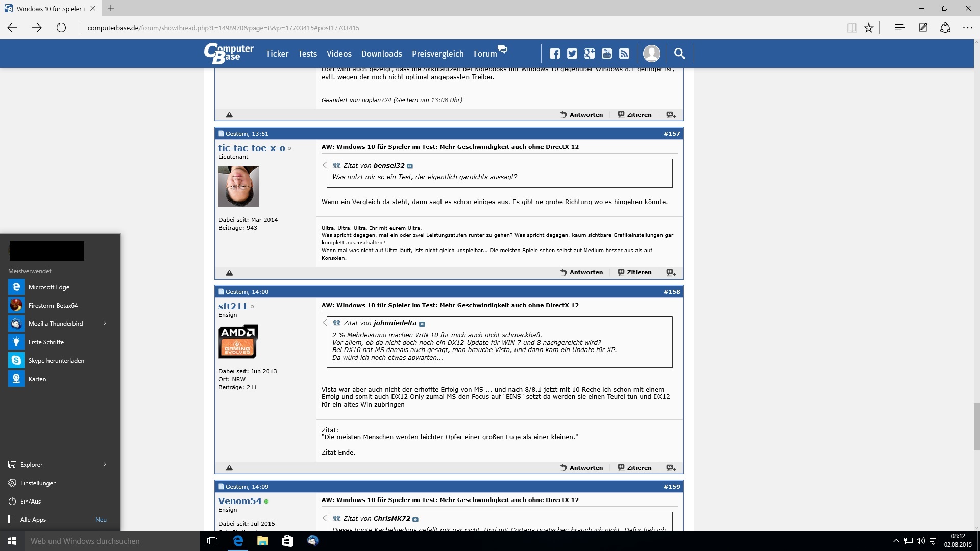Open the Preisvergleich navigation item
This screenshot has width=980, height=551.
pyautogui.click(x=437, y=54)
